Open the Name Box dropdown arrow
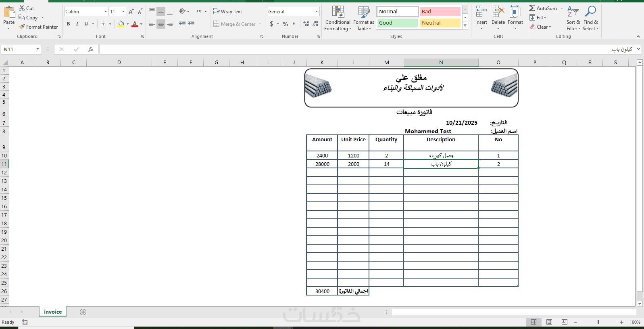 click(x=38, y=49)
